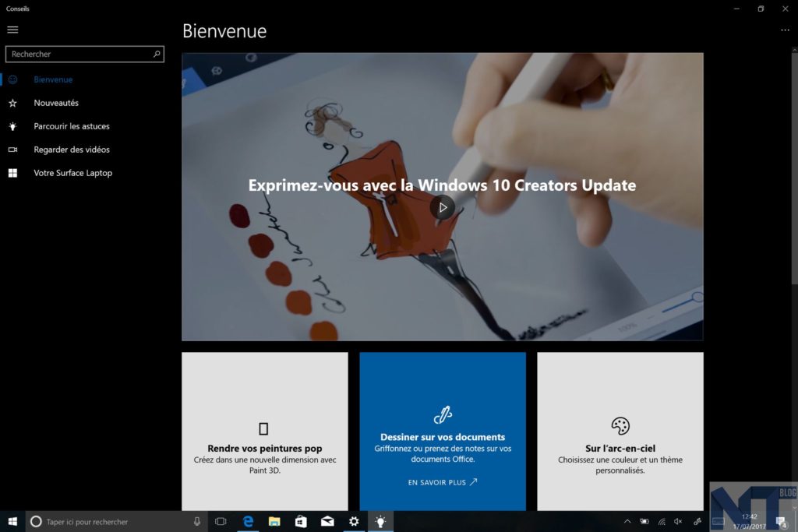Open Votre Surface Laptop section

[x=72, y=173]
